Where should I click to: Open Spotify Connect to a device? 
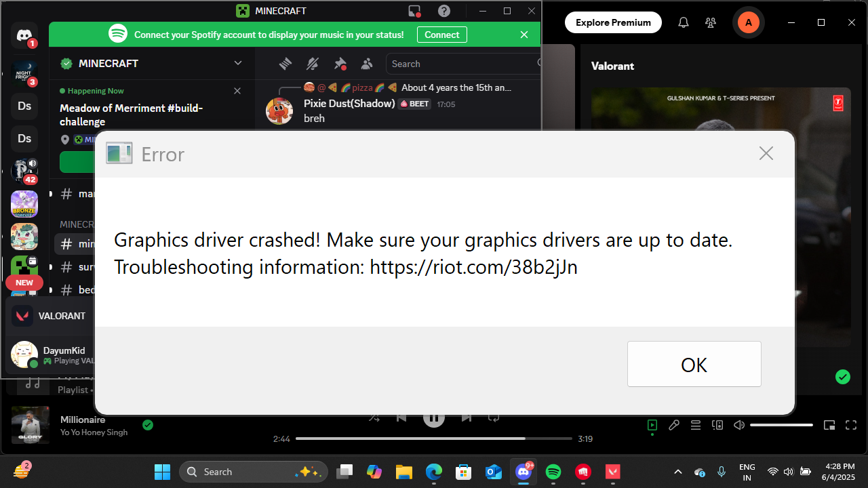click(717, 425)
